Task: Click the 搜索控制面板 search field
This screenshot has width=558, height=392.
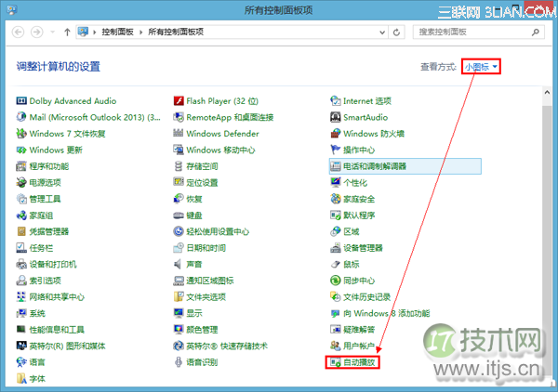Action: pos(478,32)
